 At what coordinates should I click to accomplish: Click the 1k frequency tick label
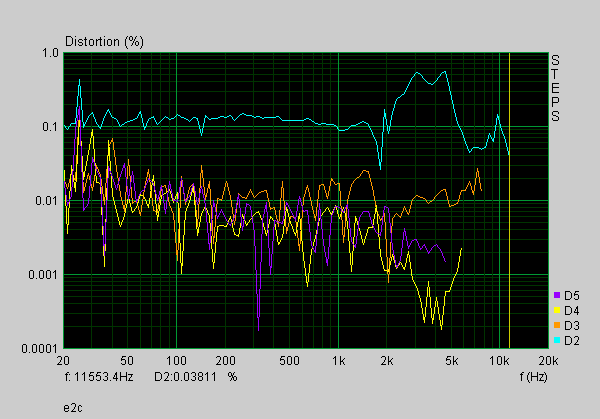pos(338,360)
